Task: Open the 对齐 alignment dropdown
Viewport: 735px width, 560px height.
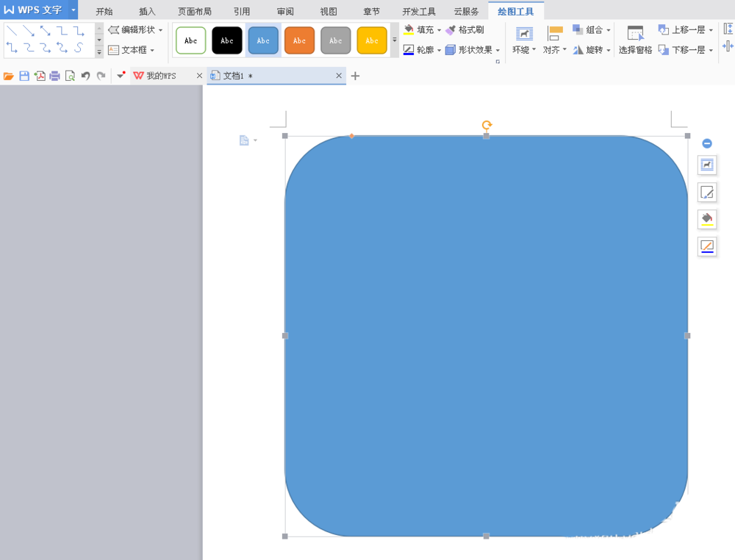Action: coord(553,49)
